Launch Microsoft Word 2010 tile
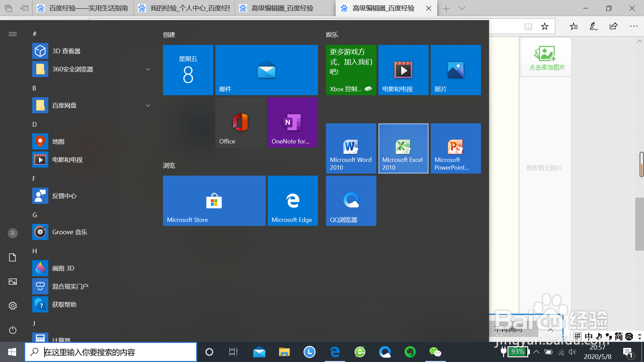 point(351,148)
